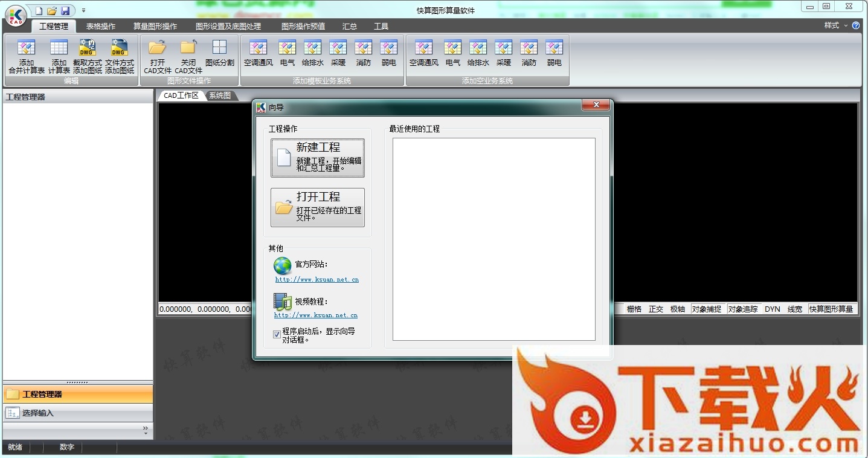Screen dimensions: 868x458
Task: Select the CAD工作区 workspace tab
Action: pos(181,95)
